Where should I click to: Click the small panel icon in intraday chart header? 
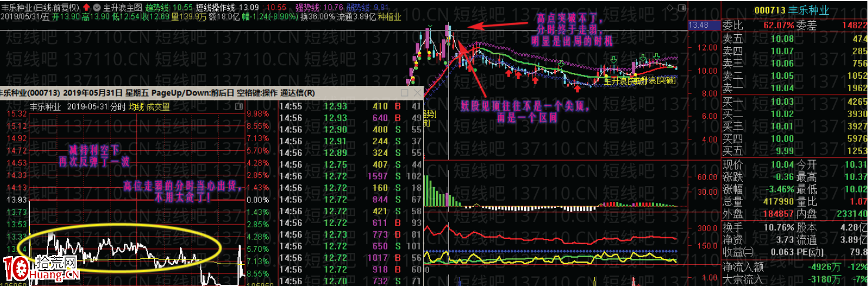(x=238, y=107)
